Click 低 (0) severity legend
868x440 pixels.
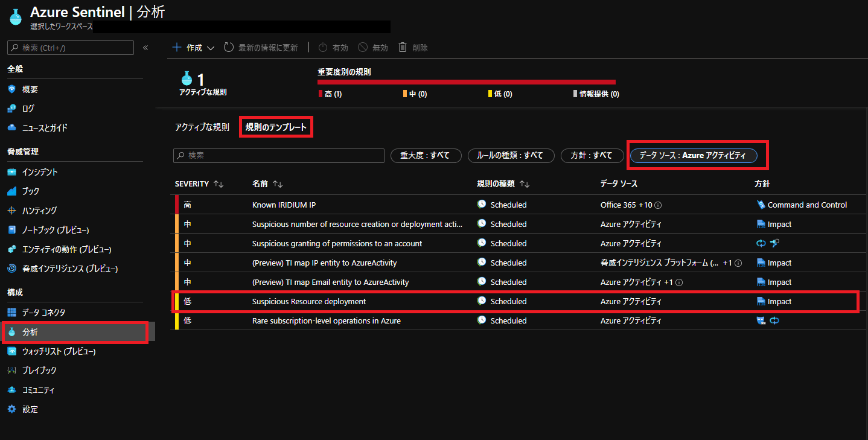(500, 94)
